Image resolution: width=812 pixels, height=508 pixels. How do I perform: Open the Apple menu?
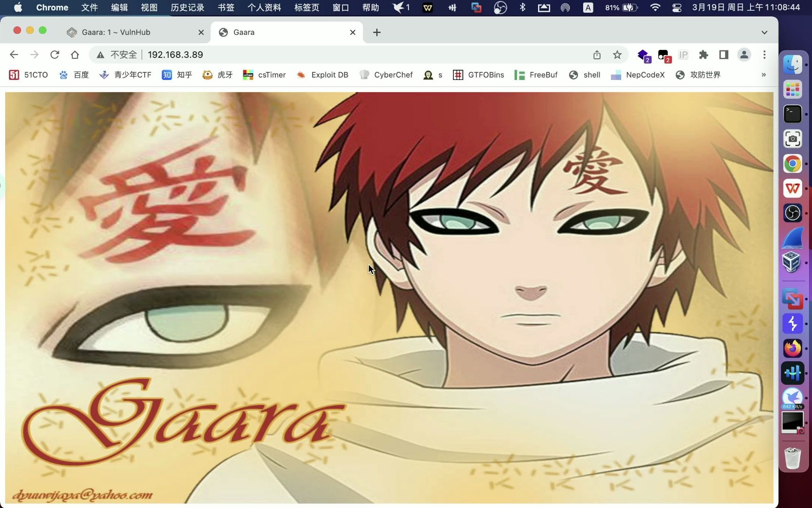coord(18,8)
